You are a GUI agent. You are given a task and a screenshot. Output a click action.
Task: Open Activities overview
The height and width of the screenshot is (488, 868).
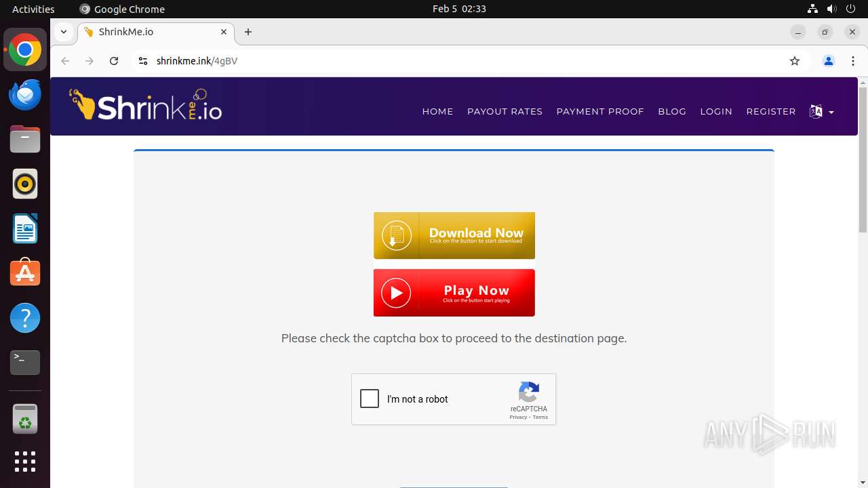(x=33, y=9)
